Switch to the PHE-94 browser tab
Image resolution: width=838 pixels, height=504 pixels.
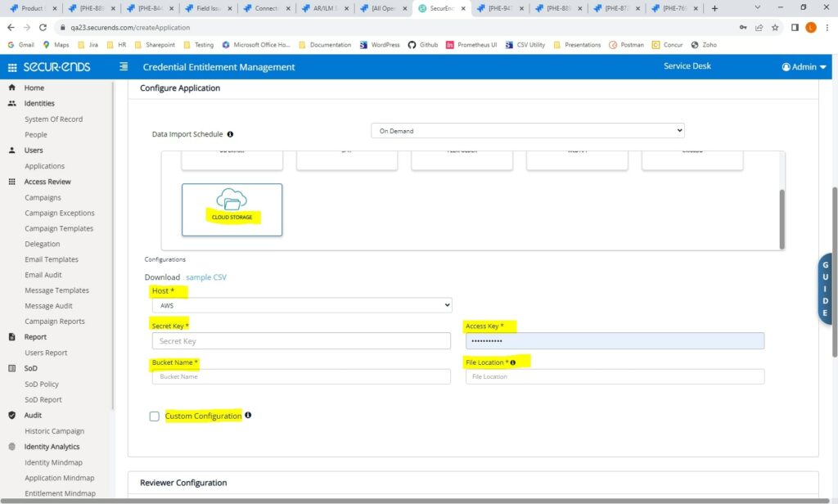pyautogui.click(x=500, y=8)
